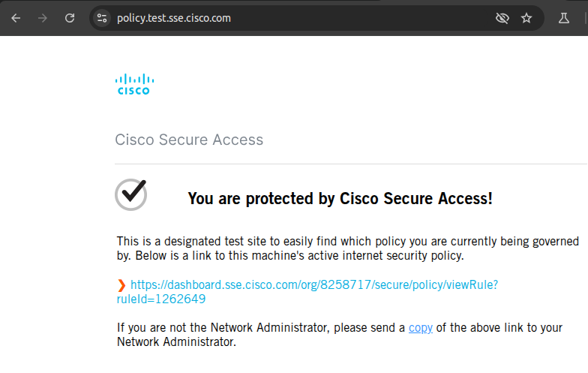The height and width of the screenshot is (373, 588).
Task: Bookmark this page with the star icon
Action: [526, 18]
